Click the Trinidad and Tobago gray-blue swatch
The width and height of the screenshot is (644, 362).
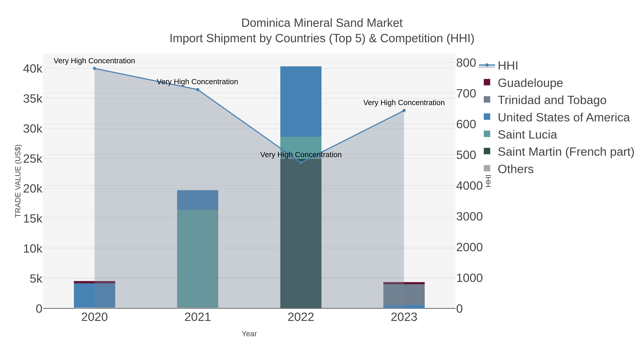(x=487, y=99)
